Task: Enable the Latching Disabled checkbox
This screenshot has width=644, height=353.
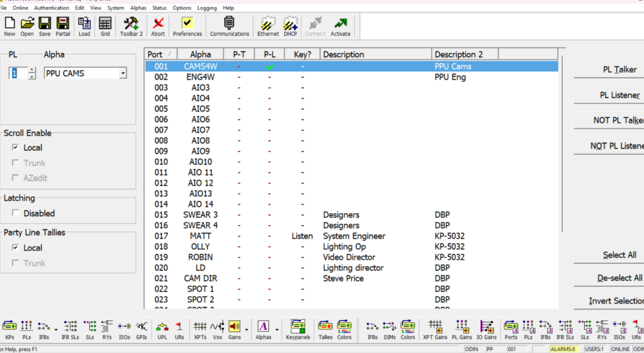Action: (16, 213)
